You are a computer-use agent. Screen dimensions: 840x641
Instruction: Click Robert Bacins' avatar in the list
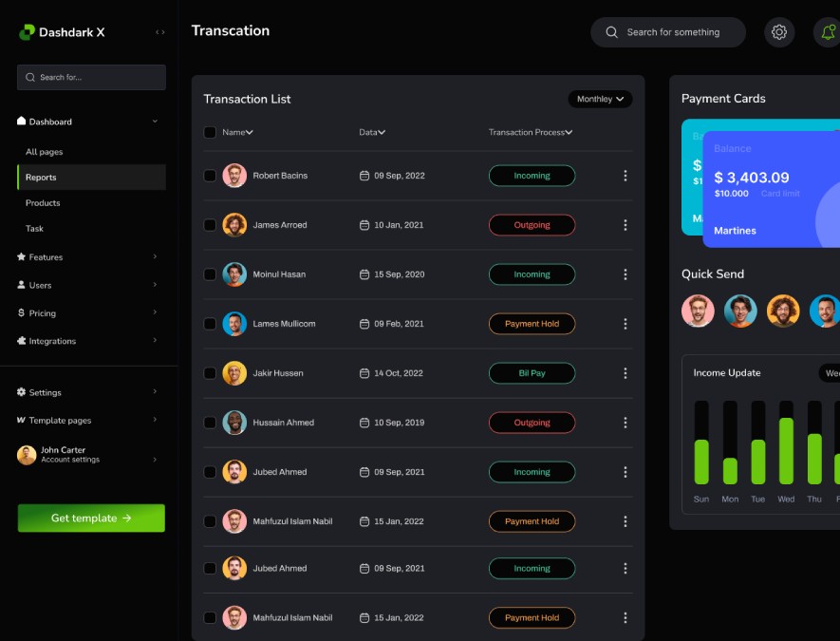(x=234, y=176)
